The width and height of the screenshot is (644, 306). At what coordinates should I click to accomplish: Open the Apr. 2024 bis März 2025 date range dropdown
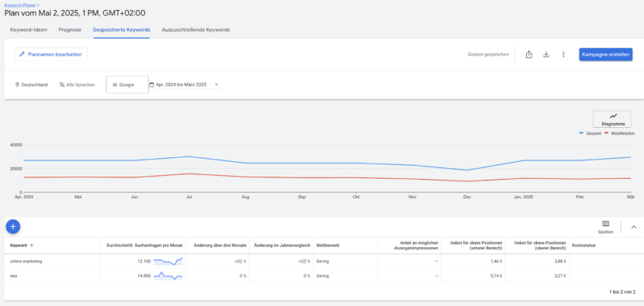pyautogui.click(x=184, y=84)
